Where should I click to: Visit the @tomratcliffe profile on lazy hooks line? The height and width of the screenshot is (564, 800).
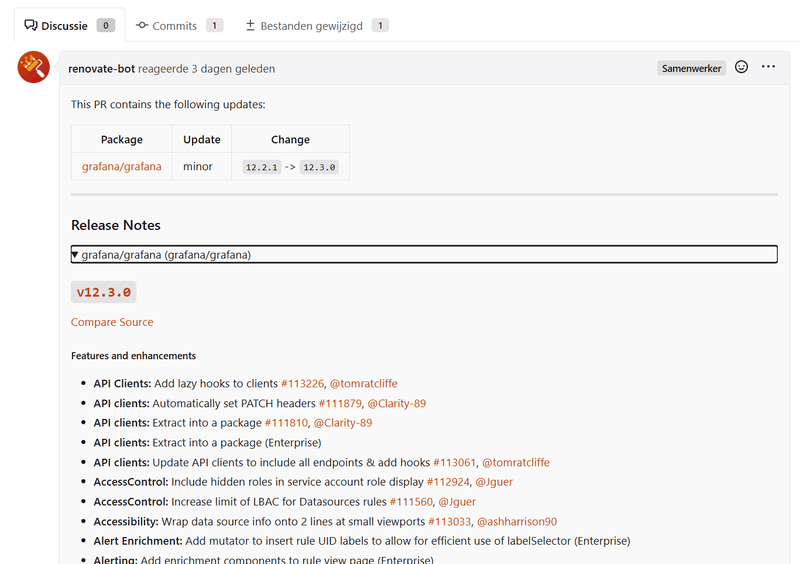click(363, 383)
